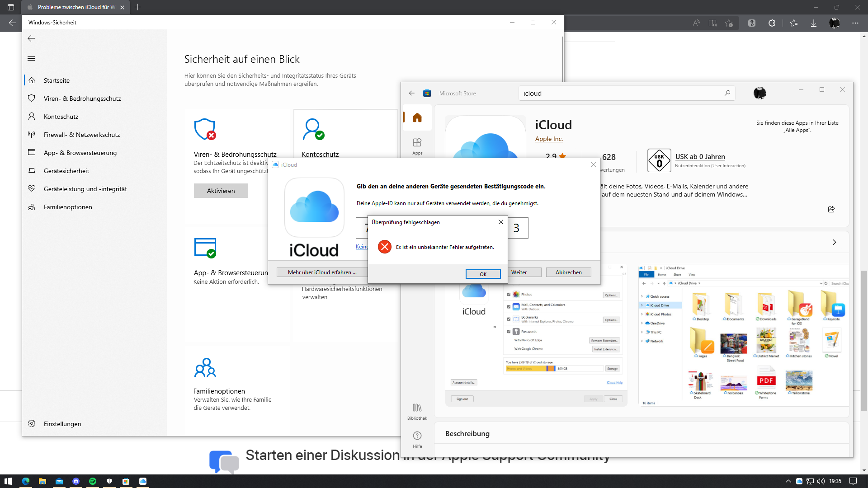The width and height of the screenshot is (868, 488).
Task: Open Bibliothek in Microsoft Store sidebar
Action: [x=417, y=411]
